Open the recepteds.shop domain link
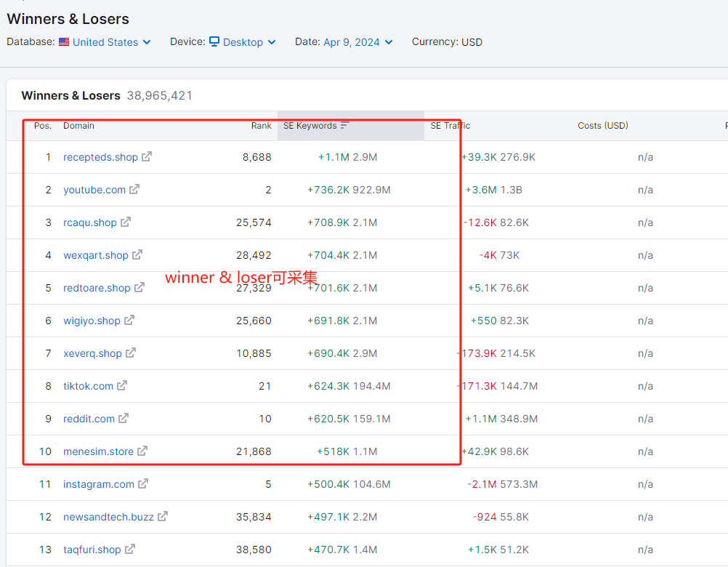Image resolution: width=728 pixels, height=567 pixels. pyautogui.click(x=100, y=158)
